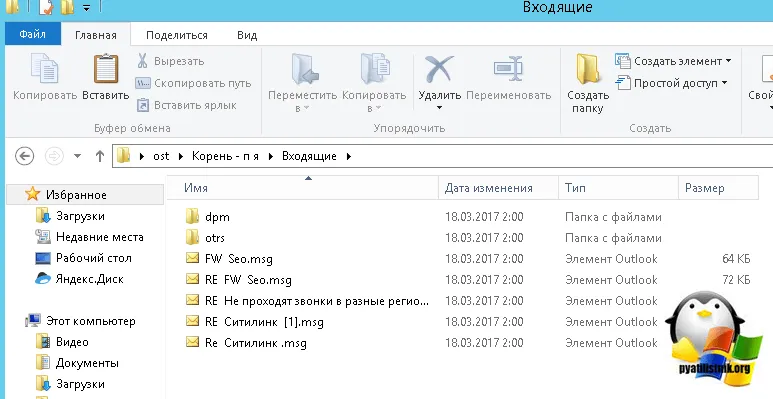The height and width of the screenshot is (399, 773).
Task: Click the 72 КБ size cell
Action: click(x=737, y=280)
